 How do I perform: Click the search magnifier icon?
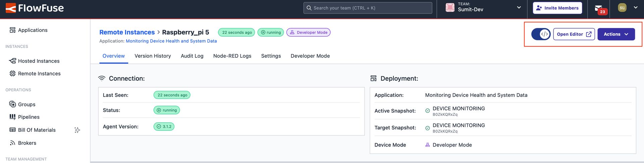309,8
